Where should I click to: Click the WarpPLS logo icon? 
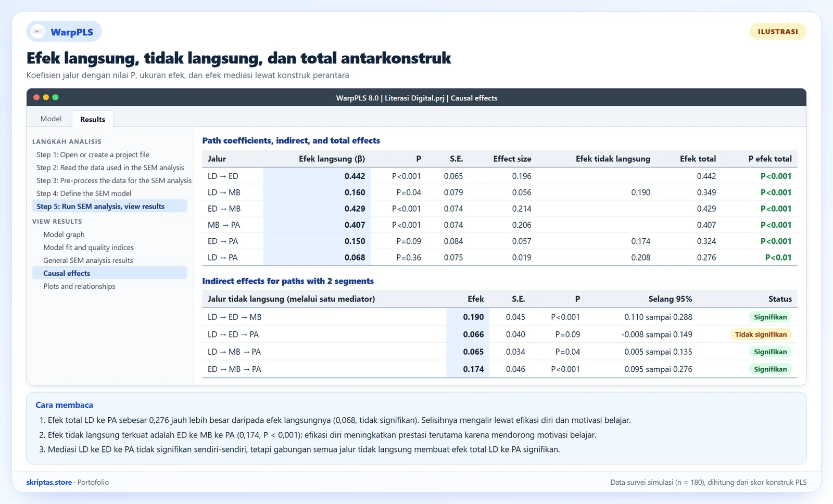38,32
